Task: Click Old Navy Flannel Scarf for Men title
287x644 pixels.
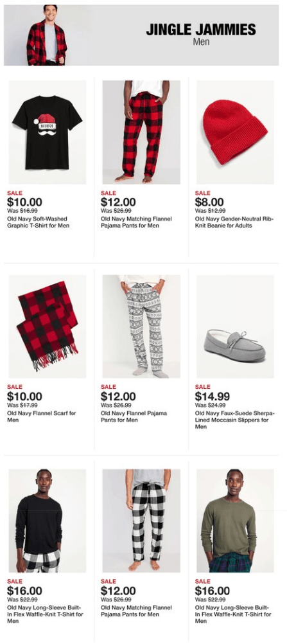Action: 42,416
